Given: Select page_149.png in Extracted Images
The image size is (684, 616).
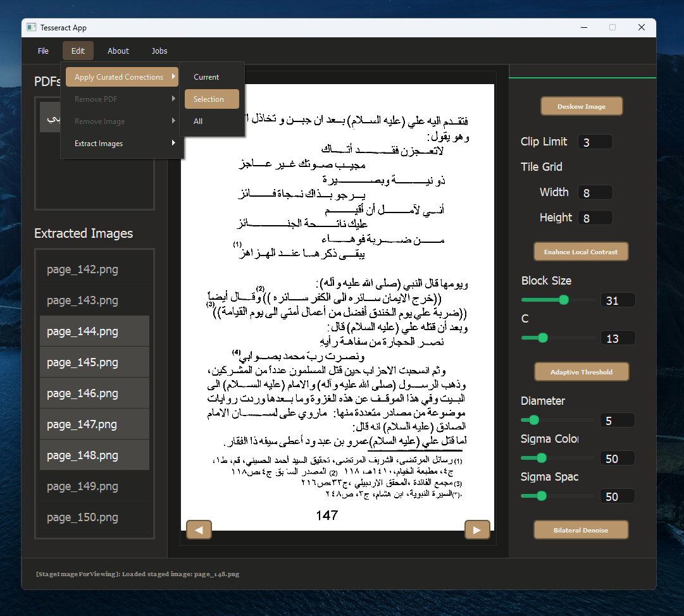Looking at the screenshot, I should [x=94, y=486].
